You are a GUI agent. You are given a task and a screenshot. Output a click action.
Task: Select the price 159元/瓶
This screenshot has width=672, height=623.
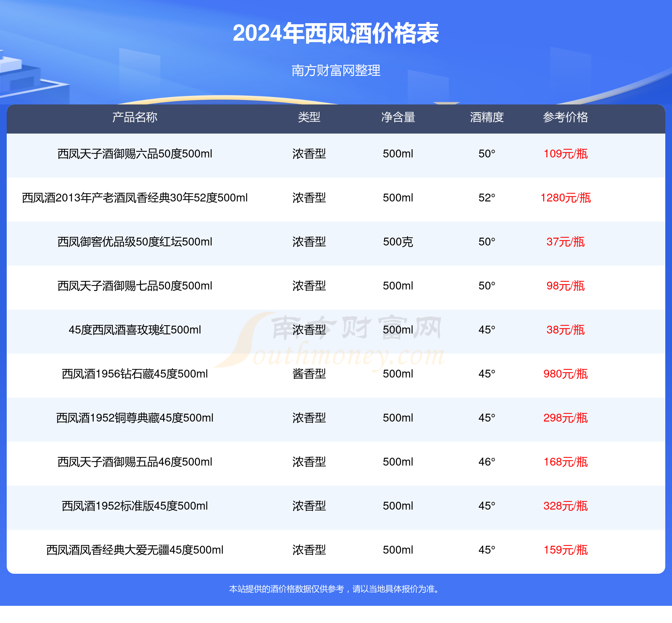[566, 550]
